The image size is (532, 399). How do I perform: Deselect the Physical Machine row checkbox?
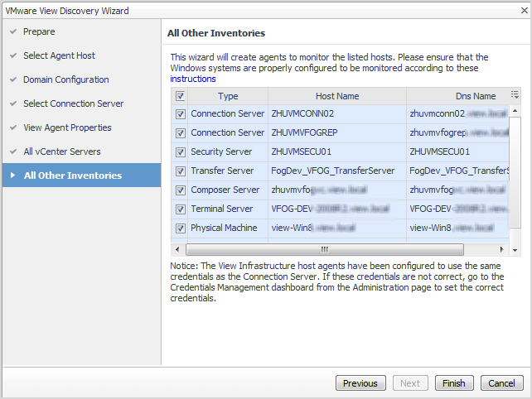point(181,228)
